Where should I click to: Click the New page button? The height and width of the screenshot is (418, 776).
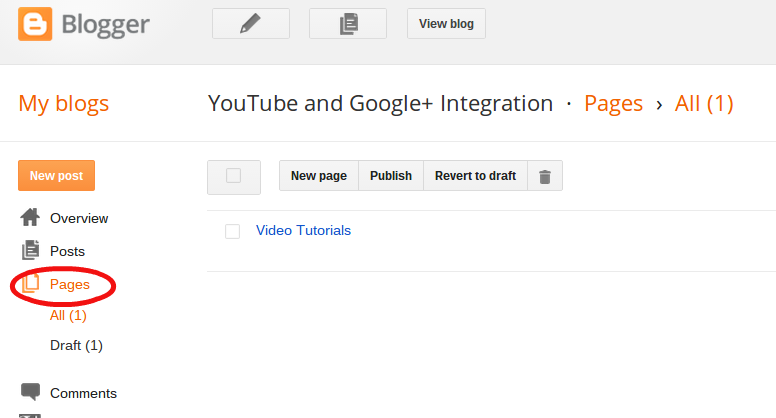click(x=319, y=176)
